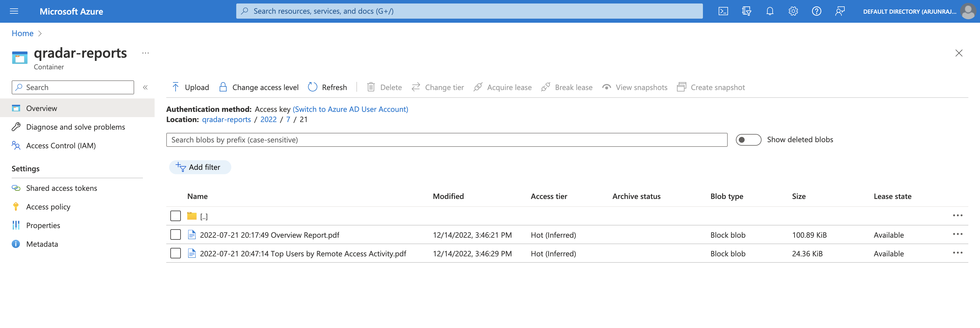980x328 pixels.
Task: Check the Top Users Remote Access checkbox
Action: [174, 253]
